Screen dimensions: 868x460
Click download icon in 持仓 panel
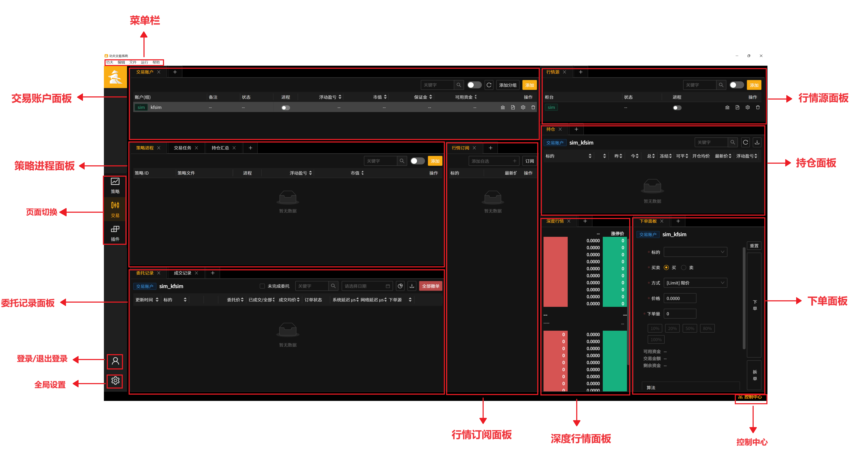click(757, 142)
